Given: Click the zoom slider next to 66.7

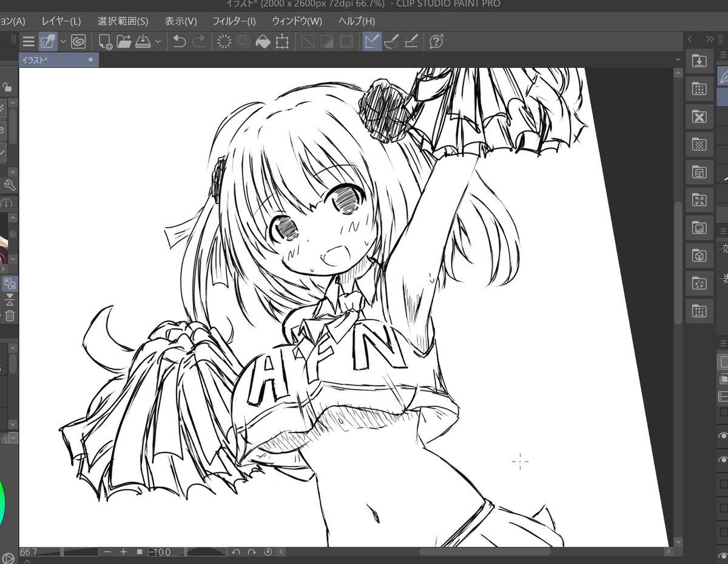Looking at the screenshot, I should click(x=80, y=552).
